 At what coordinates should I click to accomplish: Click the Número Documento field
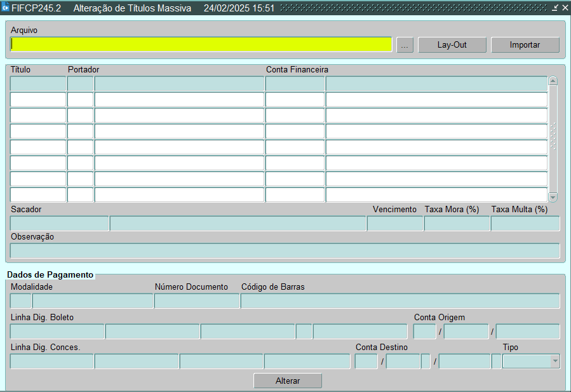pos(197,301)
